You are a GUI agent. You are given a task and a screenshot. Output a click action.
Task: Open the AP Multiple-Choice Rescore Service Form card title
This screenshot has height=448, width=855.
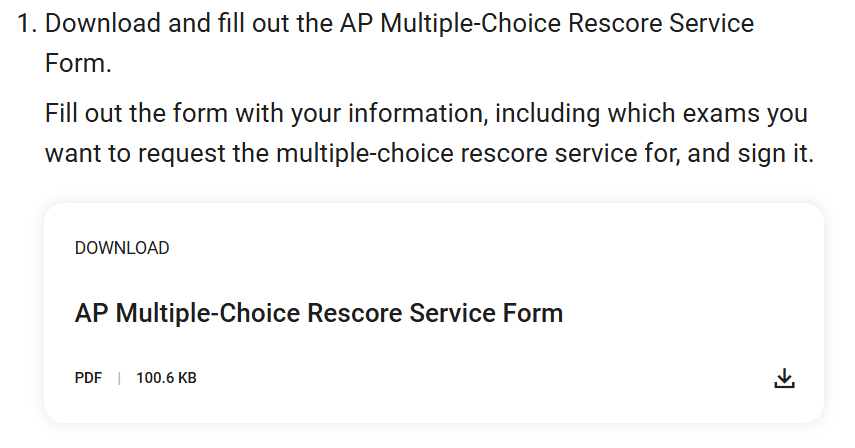[318, 313]
